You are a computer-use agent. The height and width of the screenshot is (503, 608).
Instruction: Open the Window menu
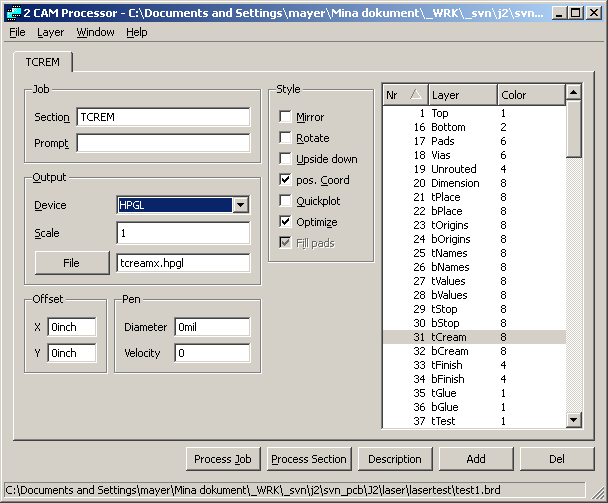(95, 32)
